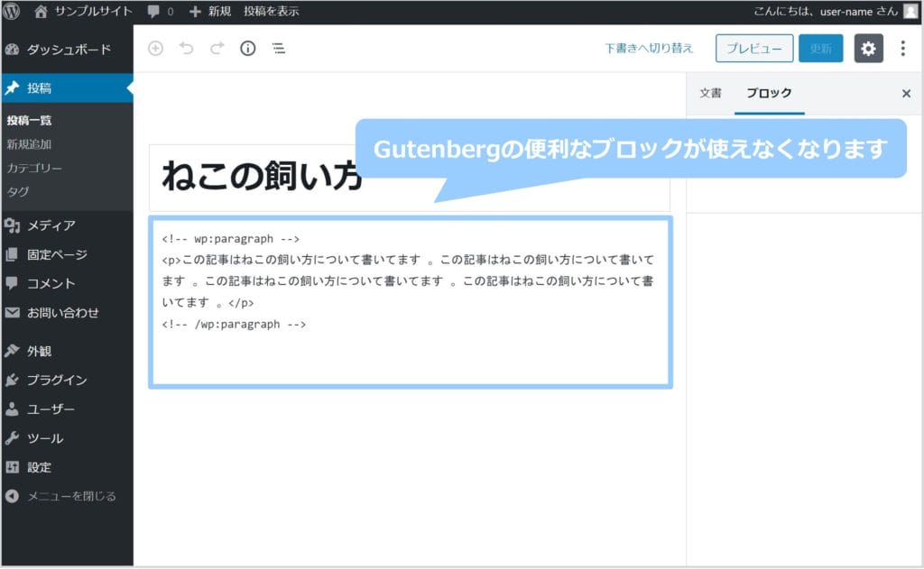Switch to the ブロック tab
924x569 pixels.
(769, 93)
